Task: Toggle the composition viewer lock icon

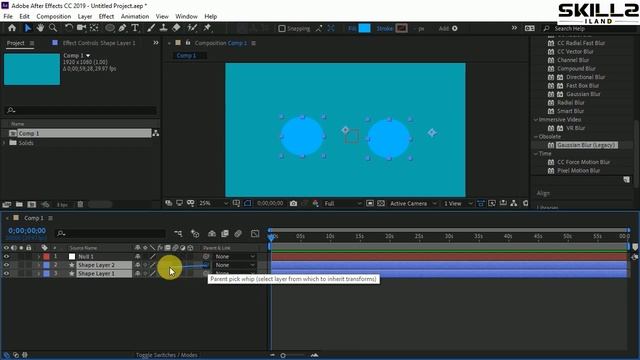Action: [x=188, y=42]
